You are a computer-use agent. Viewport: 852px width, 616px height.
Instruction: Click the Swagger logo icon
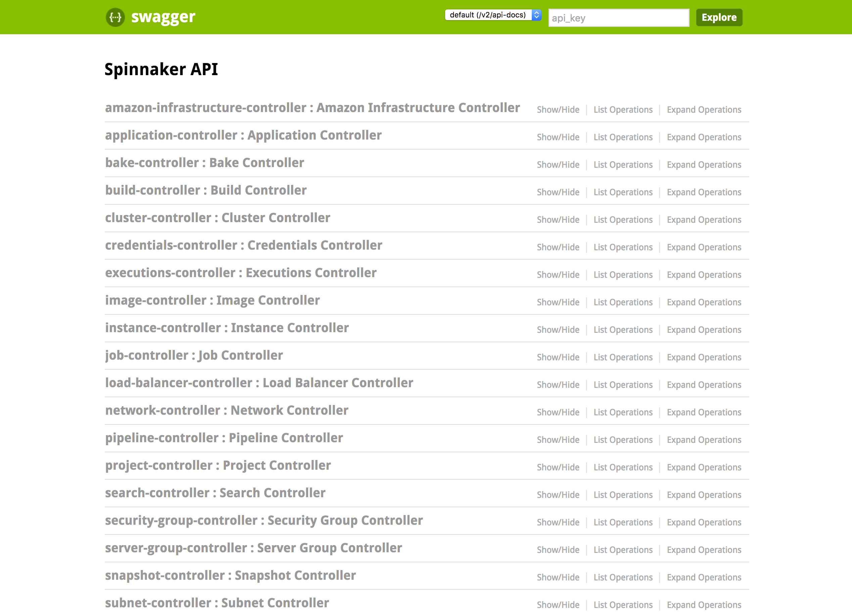tap(115, 17)
